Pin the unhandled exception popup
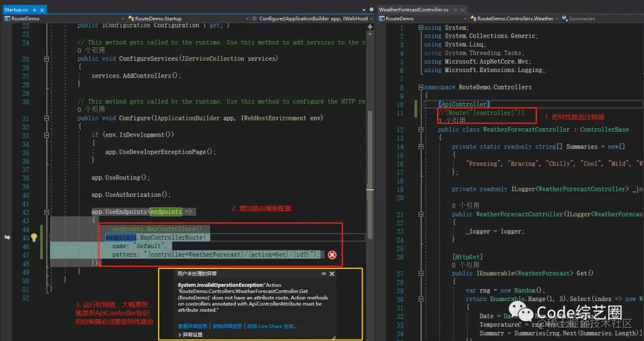The width and height of the screenshot is (644, 341). pos(324,274)
